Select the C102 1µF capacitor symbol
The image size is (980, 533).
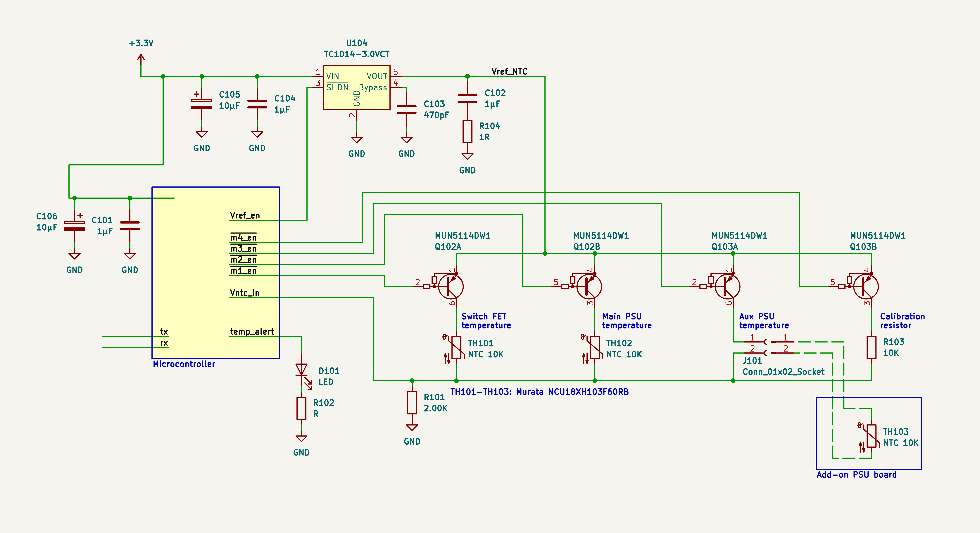(x=467, y=98)
